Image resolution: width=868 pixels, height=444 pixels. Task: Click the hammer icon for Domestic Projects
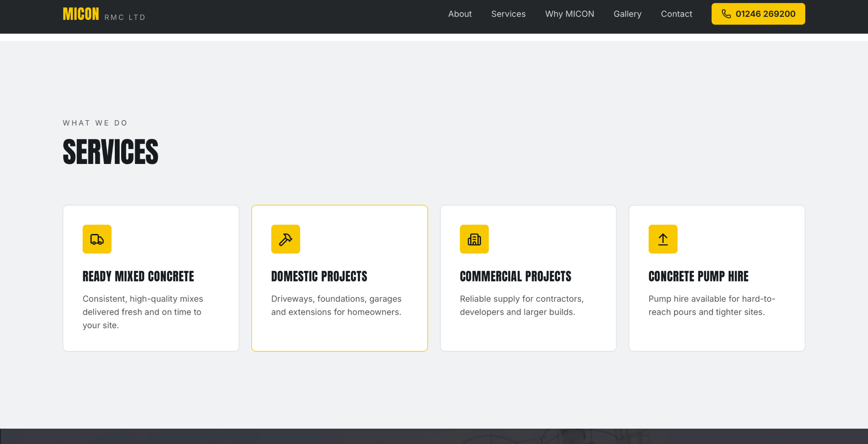[286, 239]
